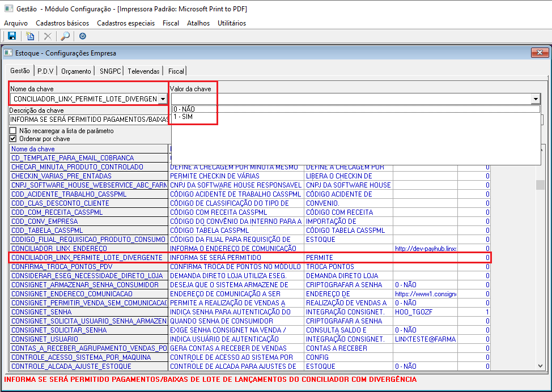Click the Gestão application title bar icon
Image resolution: width=552 pixels, height=392 pixels.
tap(9, 9)
